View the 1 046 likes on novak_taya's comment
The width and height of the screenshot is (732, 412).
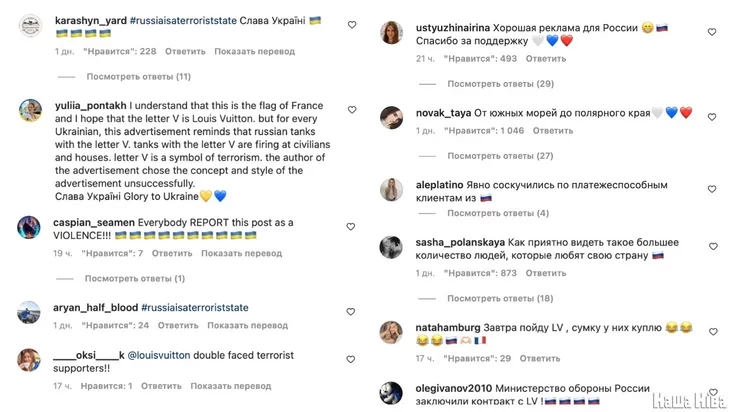click(x=492, y=131)
